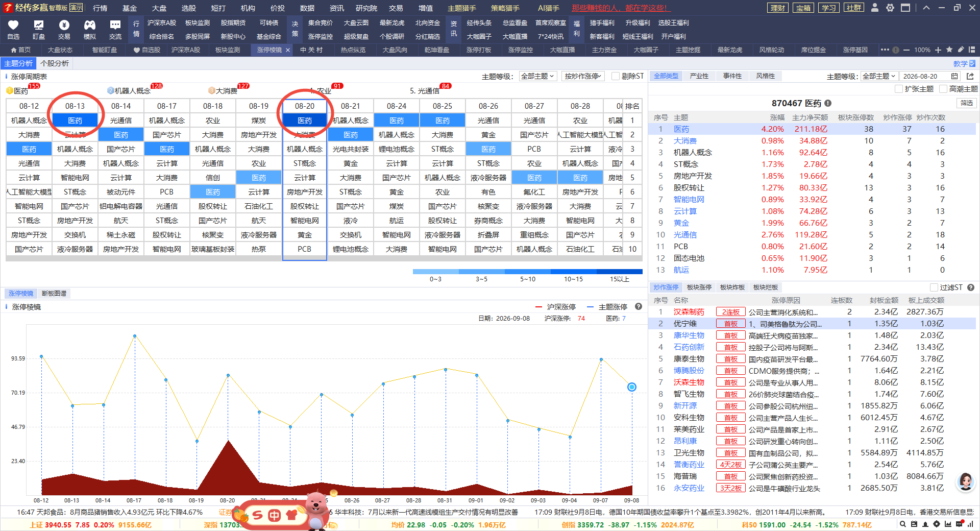Click the 09-08 data point marker on the chart

pos(632,387)
